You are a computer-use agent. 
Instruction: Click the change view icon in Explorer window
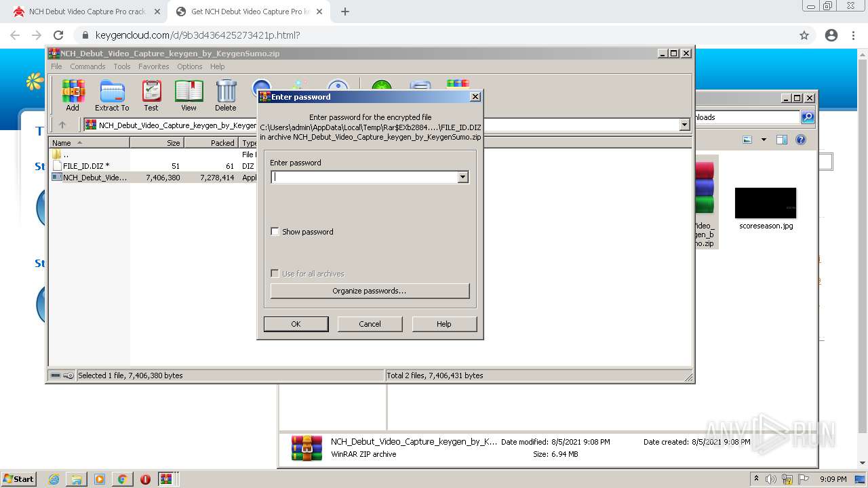pos(747,140)
